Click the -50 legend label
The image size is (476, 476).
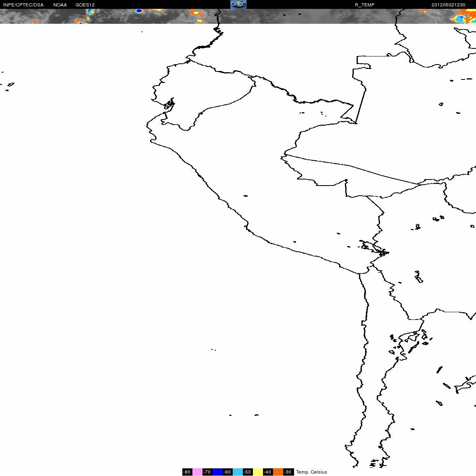click(x=247, y=472)
